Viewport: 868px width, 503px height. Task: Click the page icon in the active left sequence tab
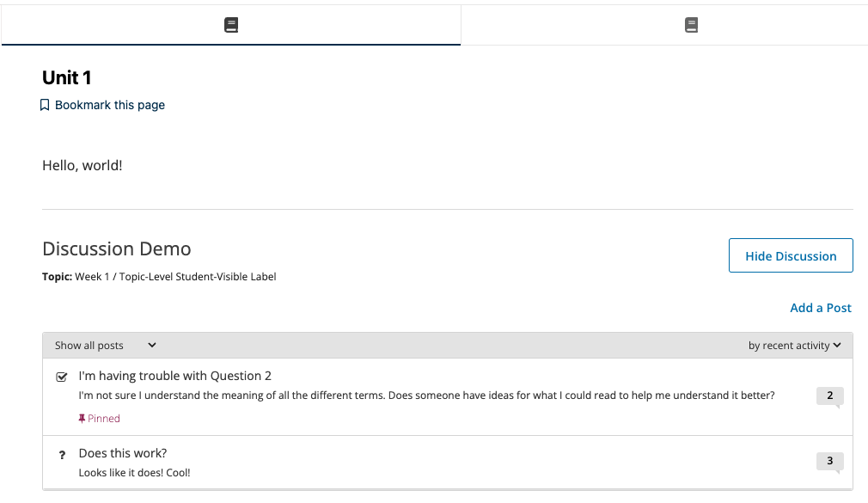pyautogui.click(x=230, y=24)
